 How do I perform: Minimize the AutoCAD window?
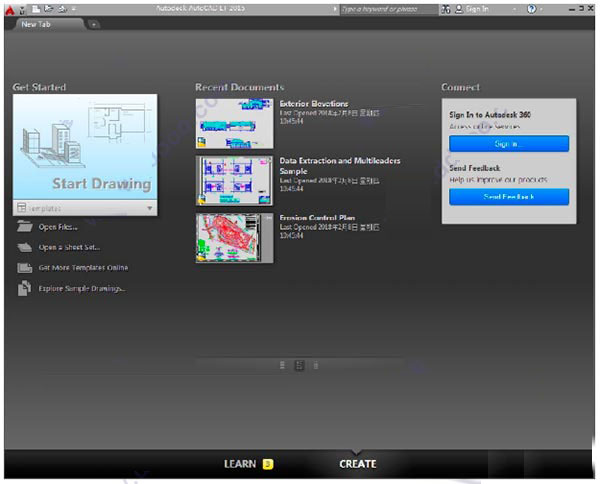point(572,9)
